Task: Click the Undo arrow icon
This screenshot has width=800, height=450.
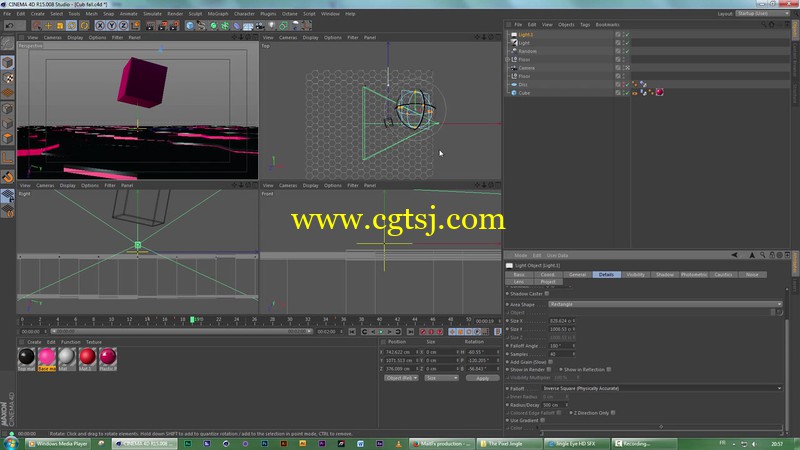Action: (x=9, y=25)
